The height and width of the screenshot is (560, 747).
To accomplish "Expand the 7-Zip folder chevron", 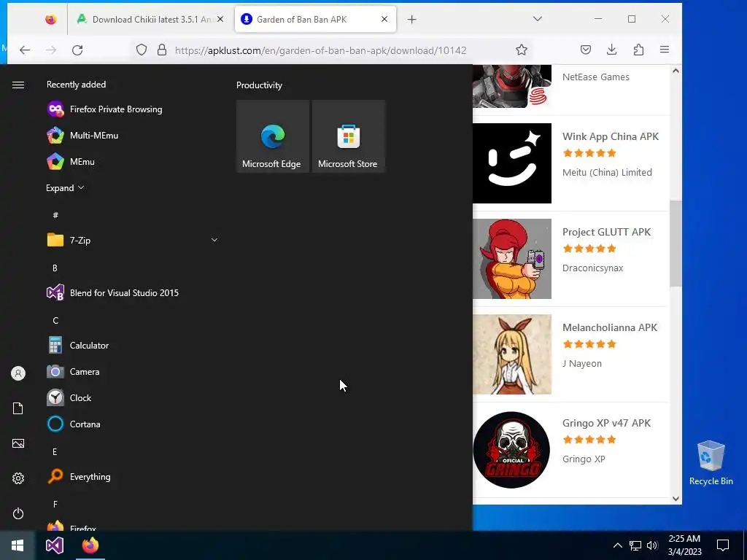I will point(214,240).
